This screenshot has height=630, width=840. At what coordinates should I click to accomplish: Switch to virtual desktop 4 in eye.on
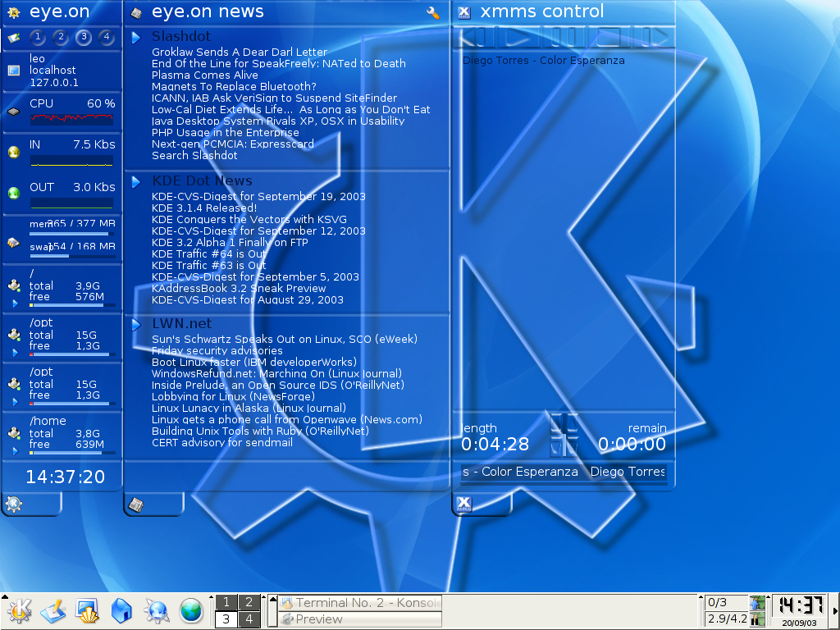pyautogui.click(x=107, y=37)
